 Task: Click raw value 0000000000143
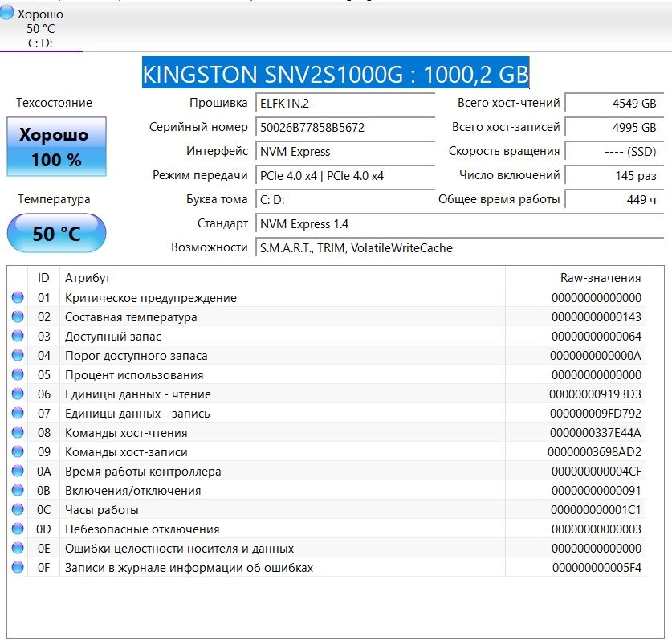point(597,317)
